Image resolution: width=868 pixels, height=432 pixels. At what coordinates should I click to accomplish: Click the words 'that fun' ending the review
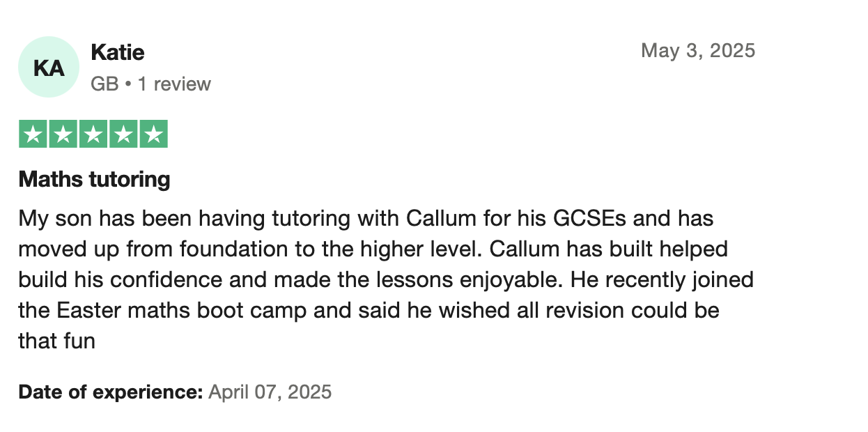tap(56, 341)
